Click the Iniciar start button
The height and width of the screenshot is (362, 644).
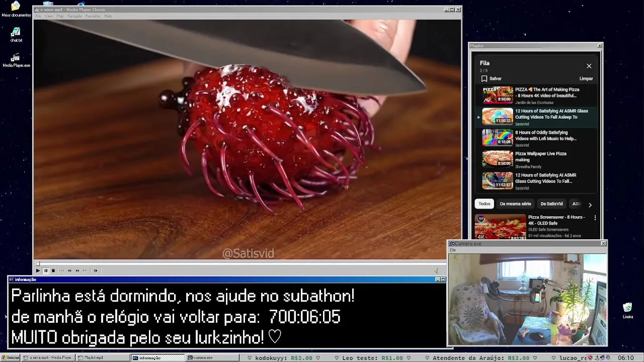point(11,357)
